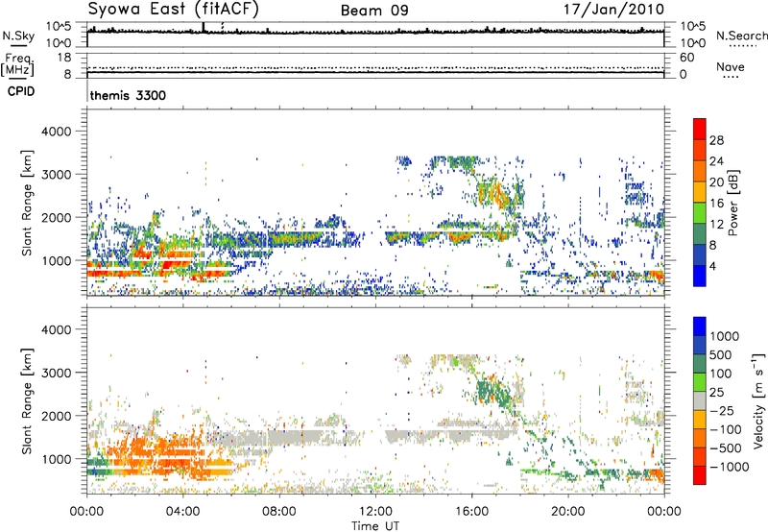
Task: Click the date '17/Jan/2010'
Action: point(614,9)
